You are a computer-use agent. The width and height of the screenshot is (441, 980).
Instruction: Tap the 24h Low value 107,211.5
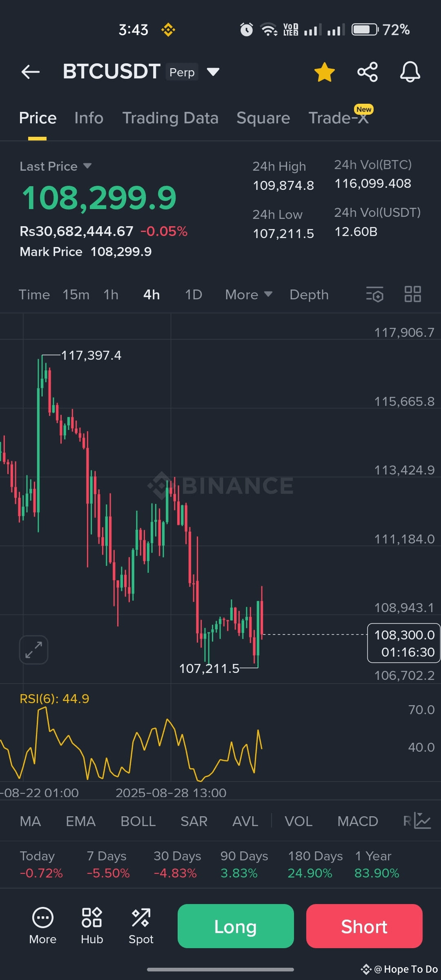pyautogui.click(x=283, y=234)
